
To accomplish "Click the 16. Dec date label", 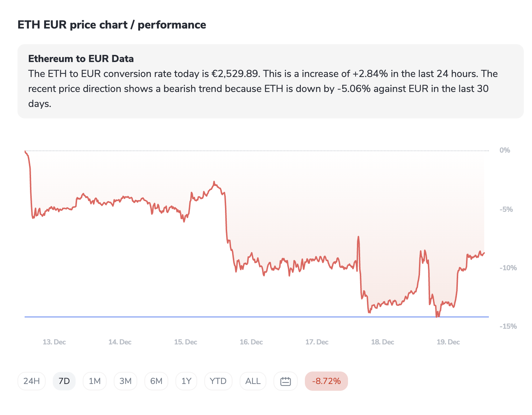I will click(x=251, y=342).
